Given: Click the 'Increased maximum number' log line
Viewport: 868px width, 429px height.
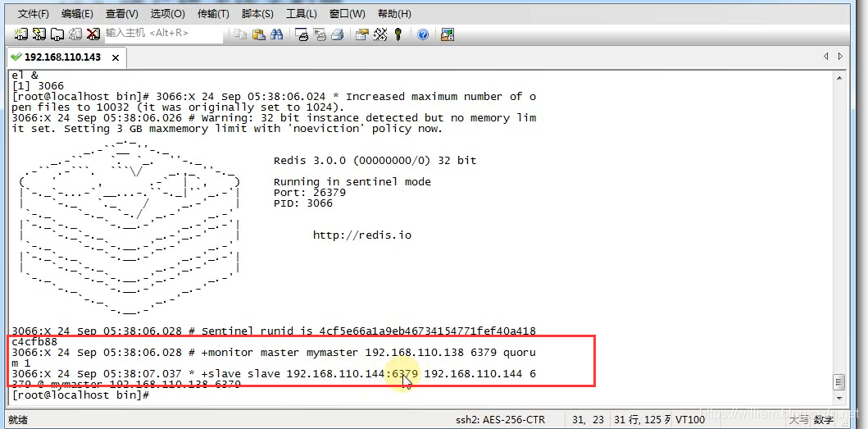Looking at the screenshot, I should [x=274, y=97].
